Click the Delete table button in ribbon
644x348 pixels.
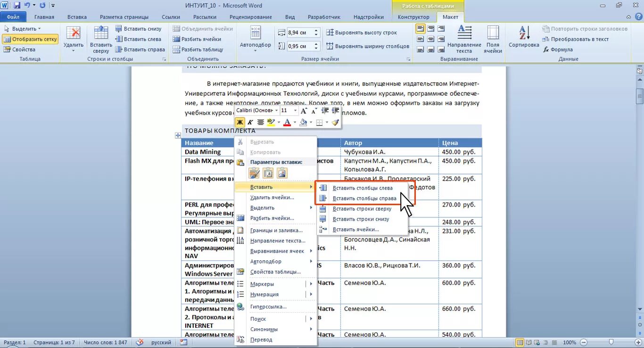[74, 39]
